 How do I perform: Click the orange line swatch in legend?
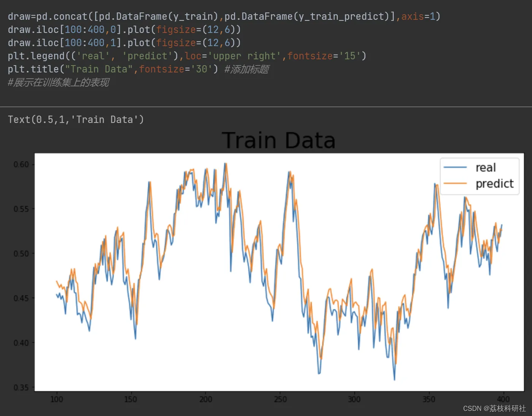455,183
